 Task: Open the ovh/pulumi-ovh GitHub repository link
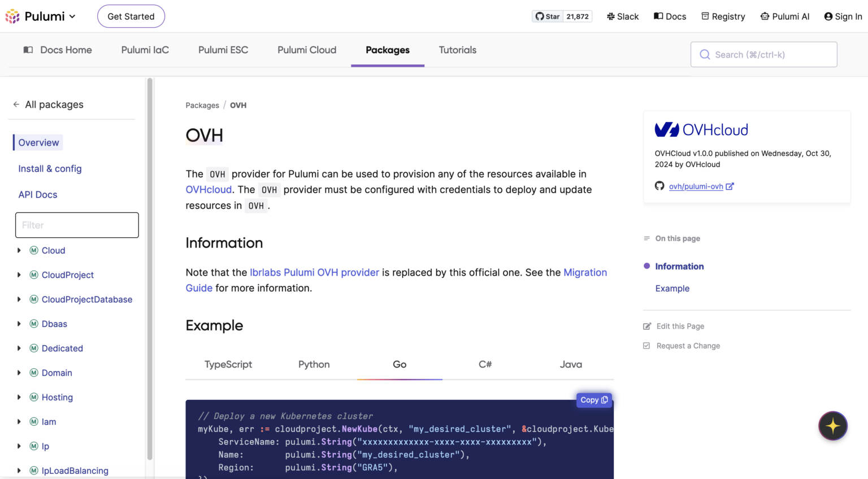[696, 186]
